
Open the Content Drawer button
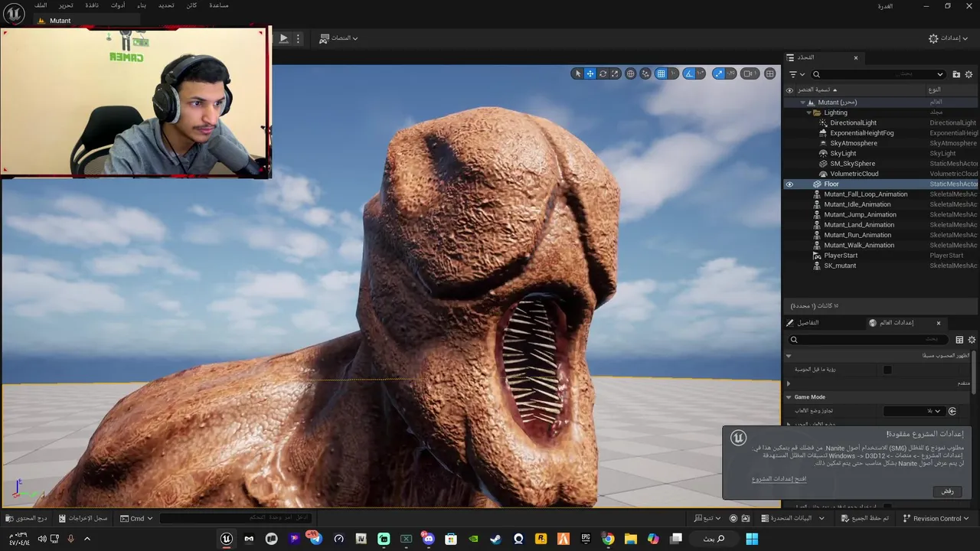(x=26, y=518)
